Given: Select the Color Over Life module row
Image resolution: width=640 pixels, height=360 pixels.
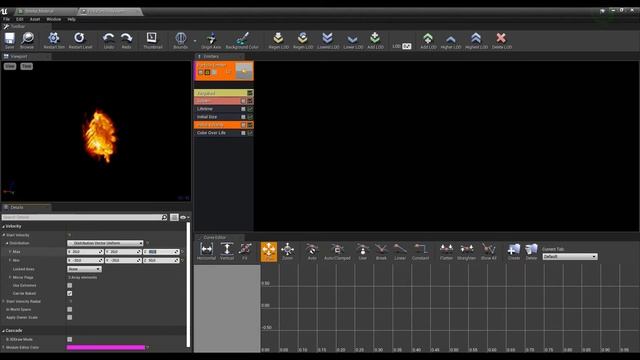Looking at the screenshot, I should [224, 133].
